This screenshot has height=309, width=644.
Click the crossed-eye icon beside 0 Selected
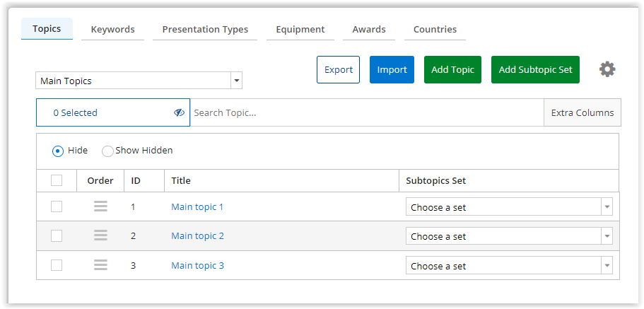click(x=179, y=112)
